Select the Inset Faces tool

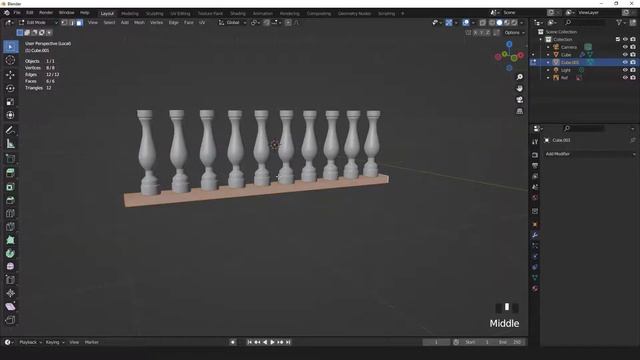(x=10, y=187)
